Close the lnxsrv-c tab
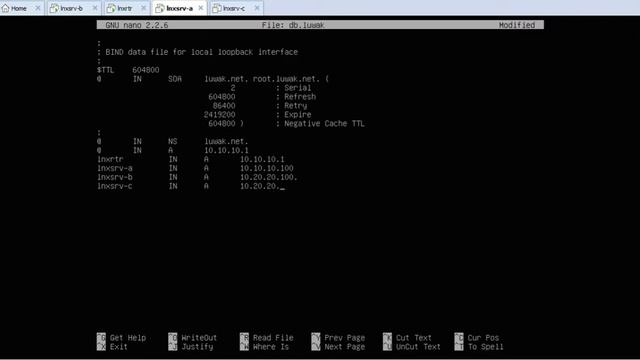 tap(257, 8)
